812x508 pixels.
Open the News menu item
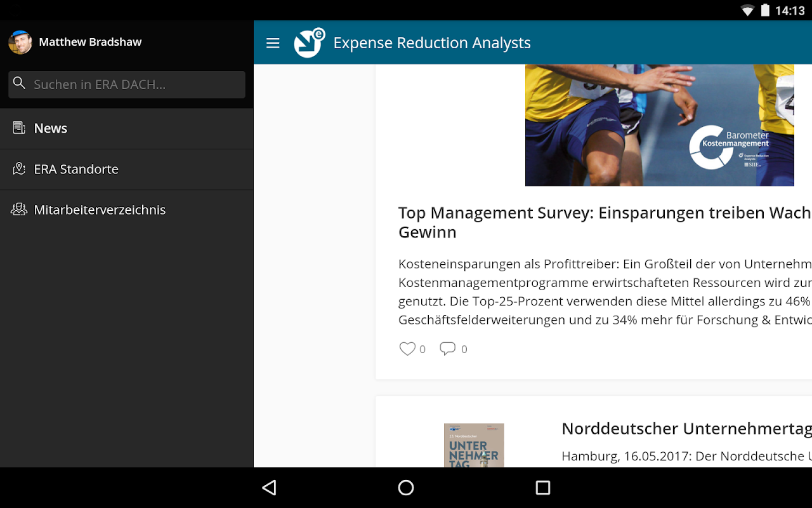127,128
